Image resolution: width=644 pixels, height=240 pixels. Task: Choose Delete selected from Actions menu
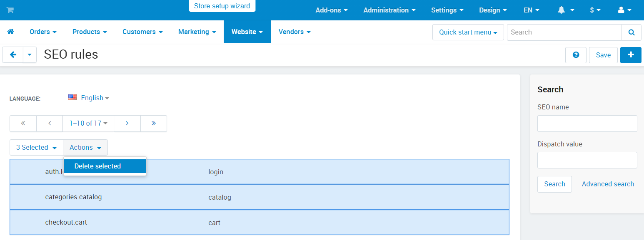click(x=105, y=166)
